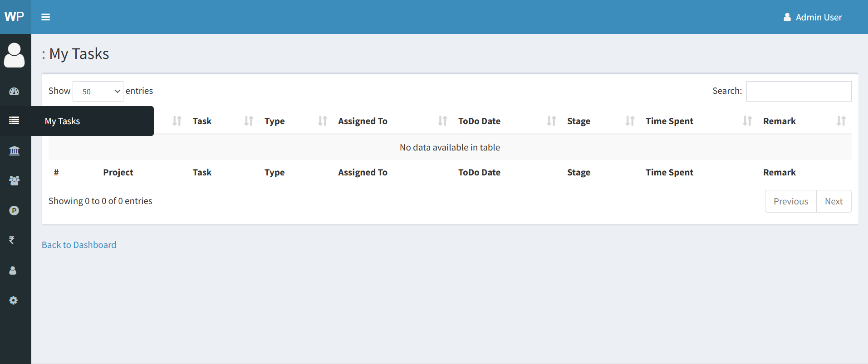This screenshot has width=868, height=364.
Task: Sort table by Remark column
Action: [779, 121]
